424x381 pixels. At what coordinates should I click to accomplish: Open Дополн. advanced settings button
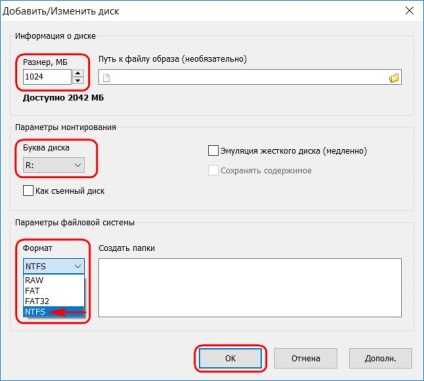(380, 358)
